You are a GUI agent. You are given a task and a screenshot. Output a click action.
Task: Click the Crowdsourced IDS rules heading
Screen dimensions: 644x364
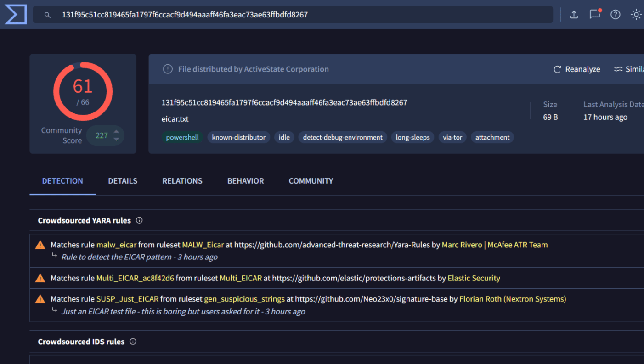click(x=81, y=342)
